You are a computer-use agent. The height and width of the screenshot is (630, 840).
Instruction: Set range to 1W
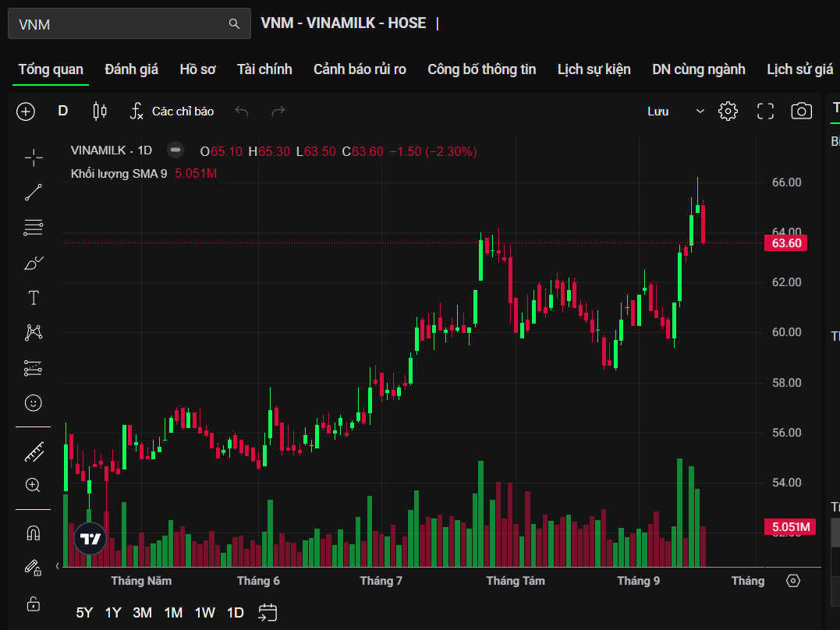(x=204, y=613)
